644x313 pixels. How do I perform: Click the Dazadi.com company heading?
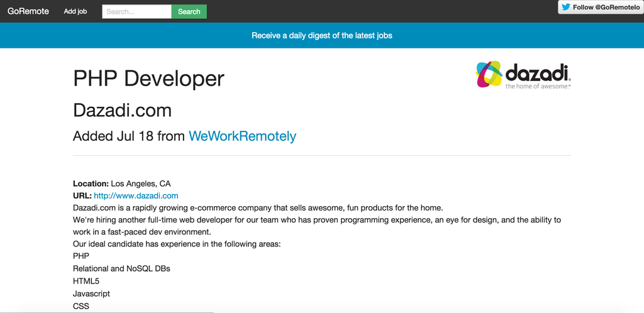(123, 111)
